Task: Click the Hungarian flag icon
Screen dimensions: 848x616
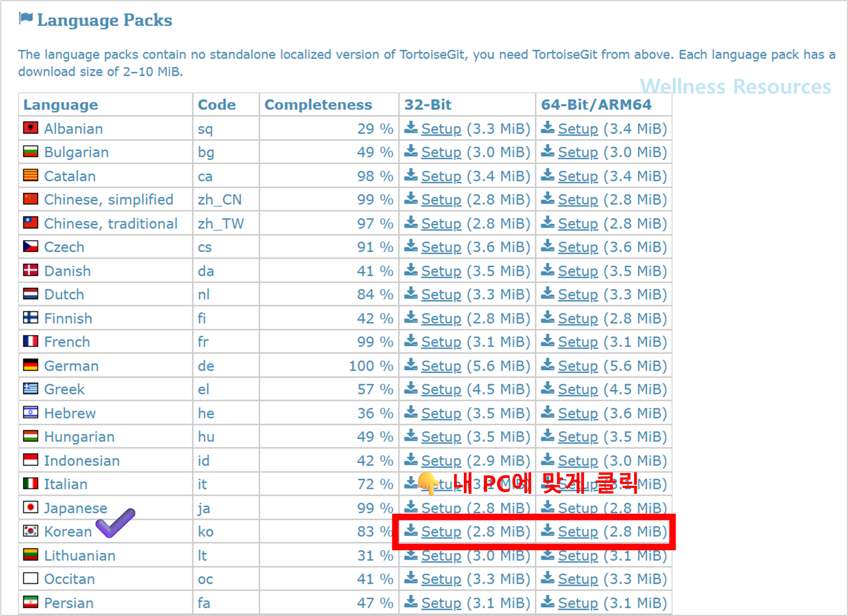Action: [31, 436]
